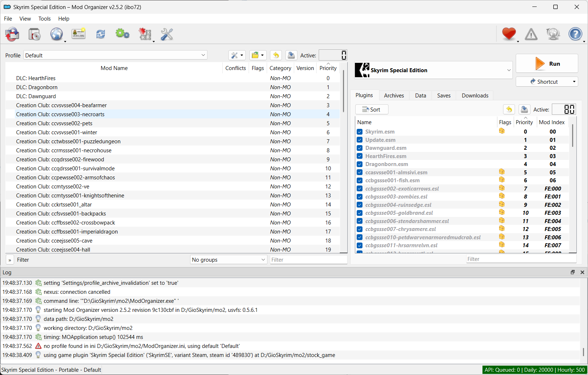
Task: Disable the ccbgsse001-fish.esm plugin
Action: 359,180
